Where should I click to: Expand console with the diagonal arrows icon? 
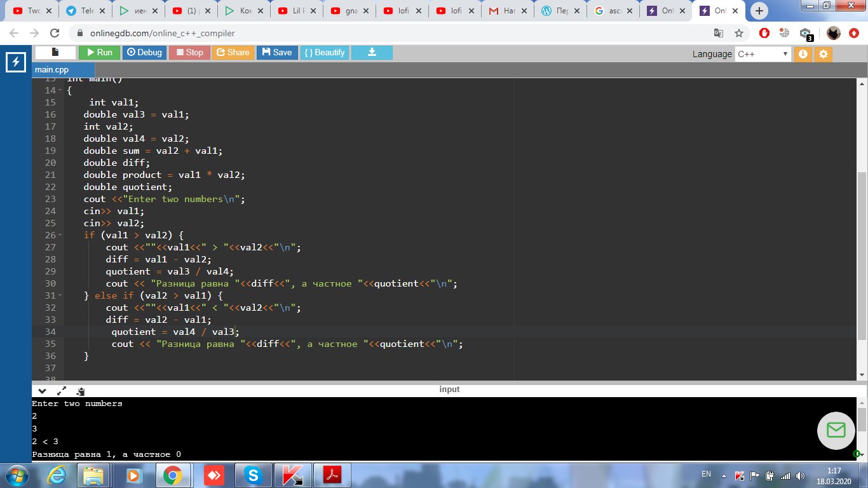[62, 391]
